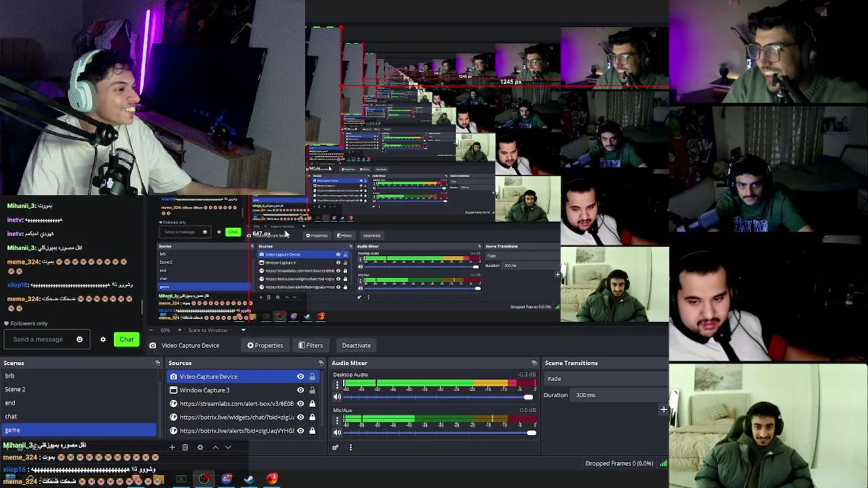Remove selected source with trash icon

(x=185, y=447)
